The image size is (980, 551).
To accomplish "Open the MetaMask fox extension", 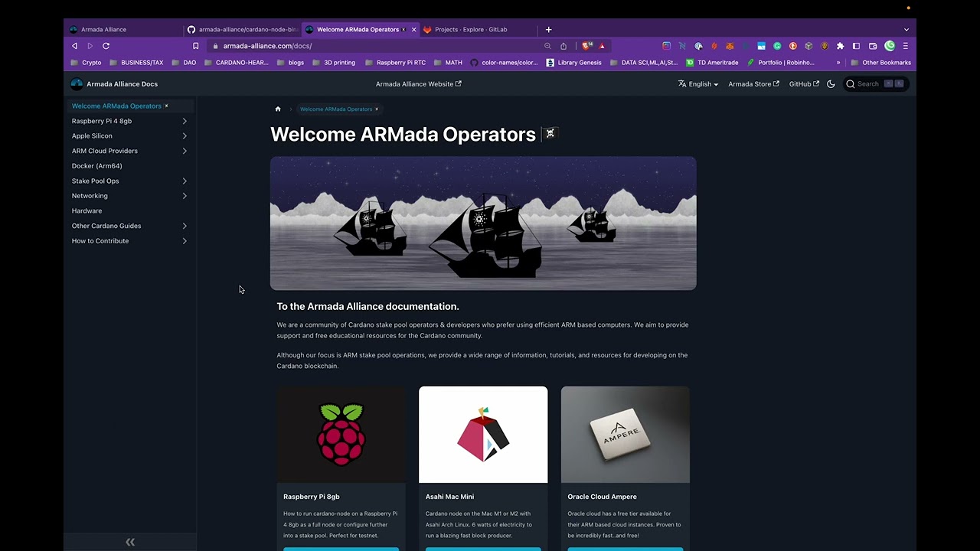I will pos(730,46).
